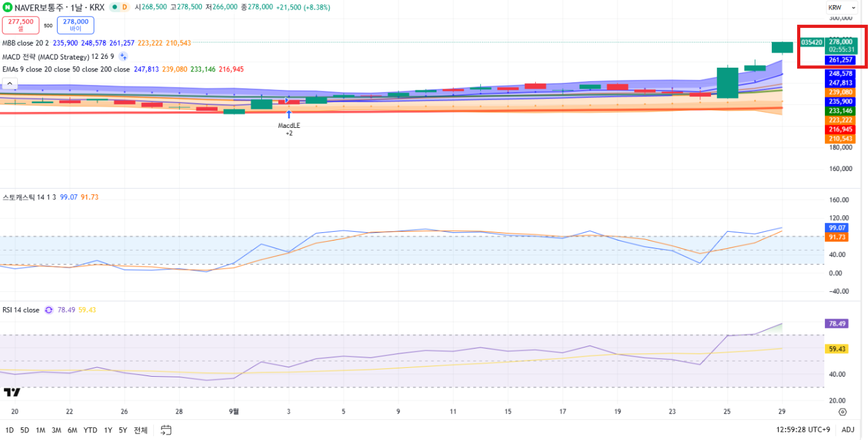Click the 스토캐스틱 14 1 3 legend label

point(30,198)
